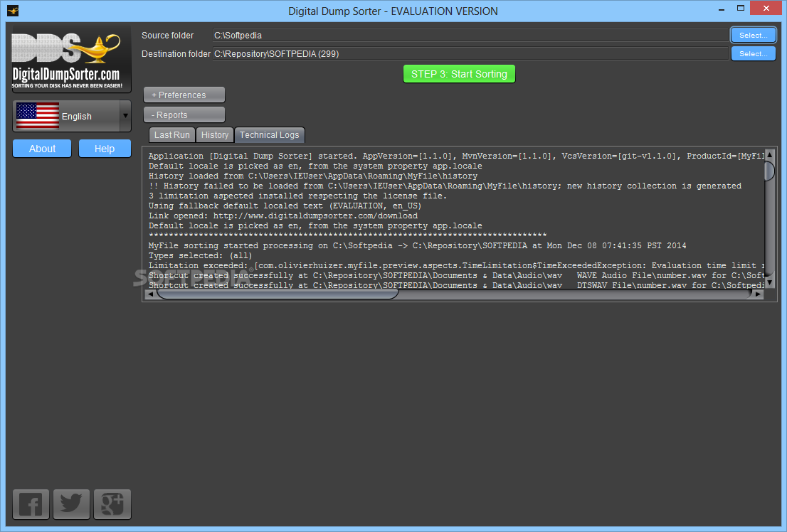Click the 'Shortcut created' DTSWAV File log line
Screen dimensions: 787x532
(x=456, y=285)
